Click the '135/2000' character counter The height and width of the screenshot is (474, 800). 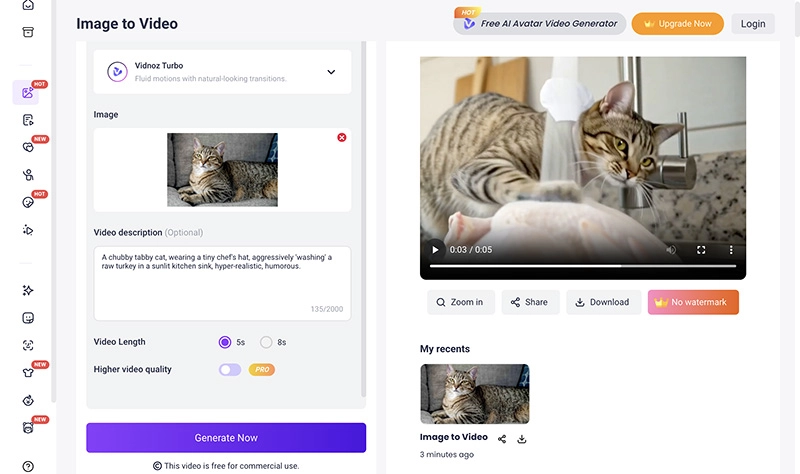click(327, 309)
